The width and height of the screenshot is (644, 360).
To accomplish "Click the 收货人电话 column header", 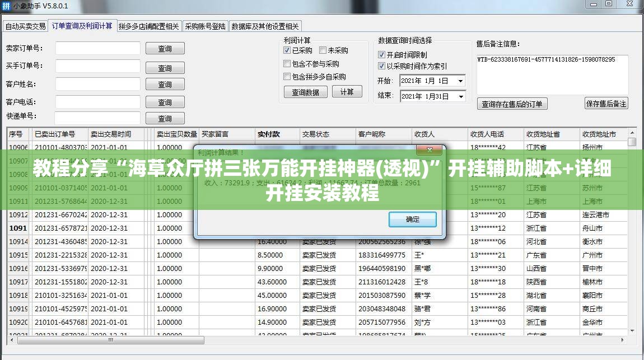I will pyautogui.click(x=496, y=134).
